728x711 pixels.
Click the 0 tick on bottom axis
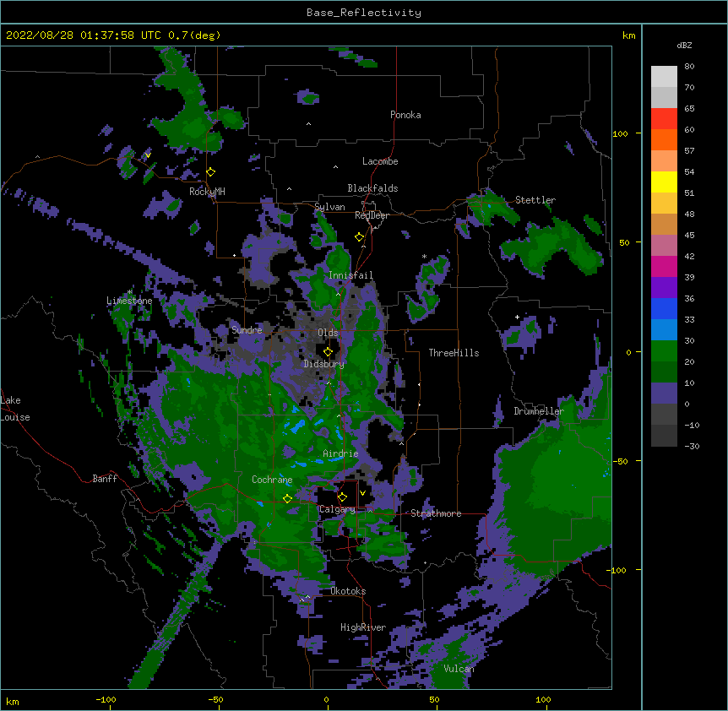pos(326,699)
